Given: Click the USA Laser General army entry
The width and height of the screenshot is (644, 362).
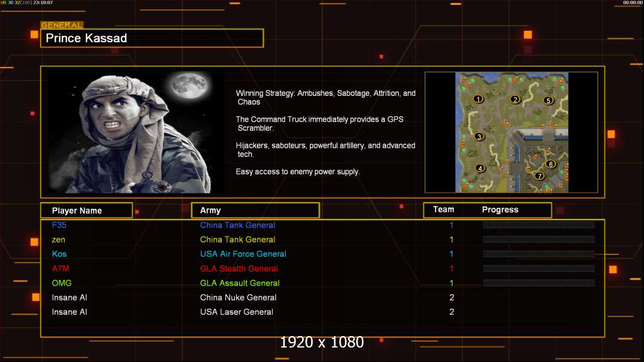Looking at the screenshot, I should pos(237,312).
